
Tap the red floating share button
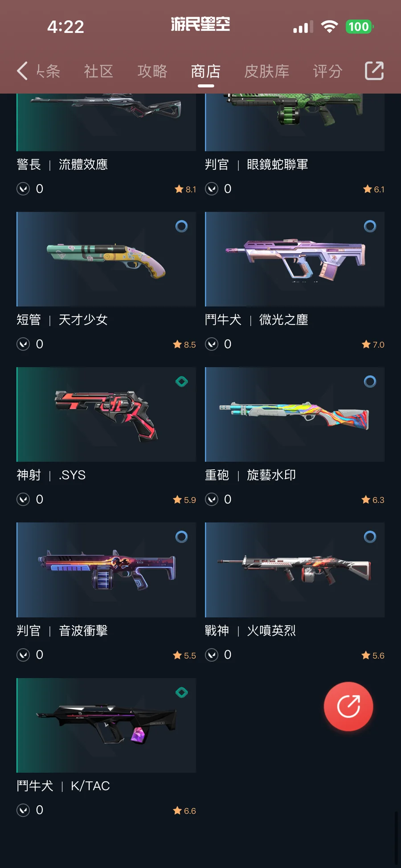click(x=348, y=706)
